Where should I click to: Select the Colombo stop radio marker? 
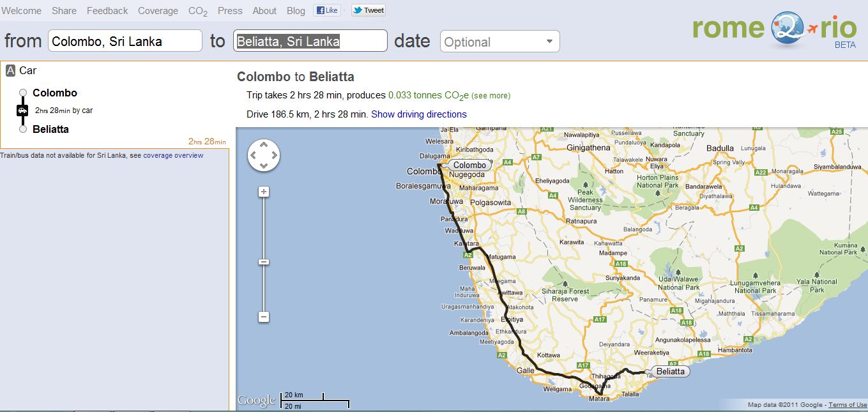(23, 92)
